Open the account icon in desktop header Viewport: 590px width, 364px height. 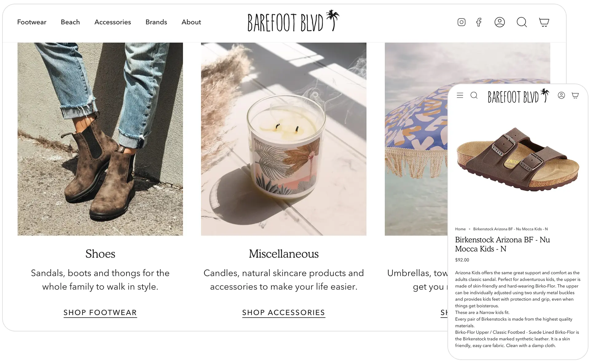coord(500,22)
